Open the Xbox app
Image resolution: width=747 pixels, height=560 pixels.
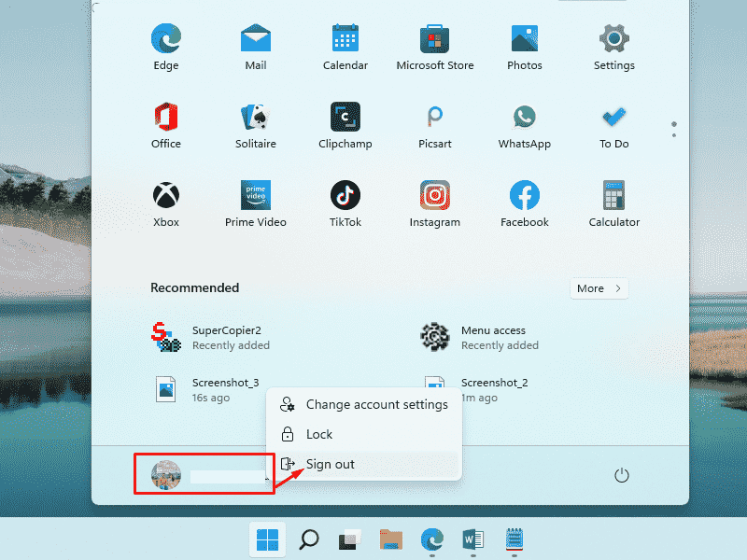tap(165, 199)
